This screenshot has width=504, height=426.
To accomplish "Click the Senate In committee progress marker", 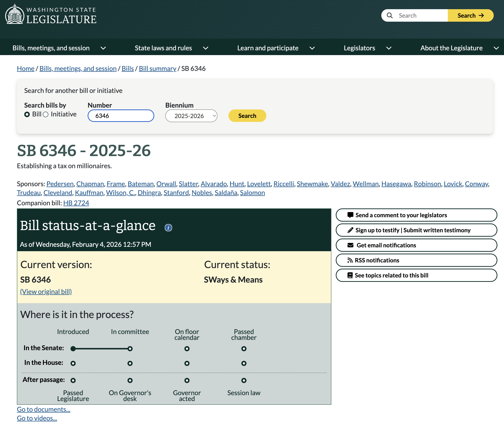I will (130, 349).
